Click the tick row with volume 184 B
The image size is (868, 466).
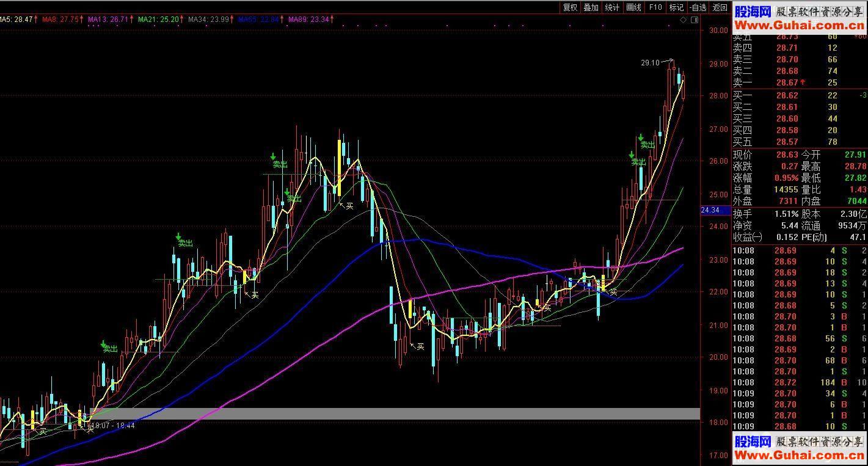[800, 382]
